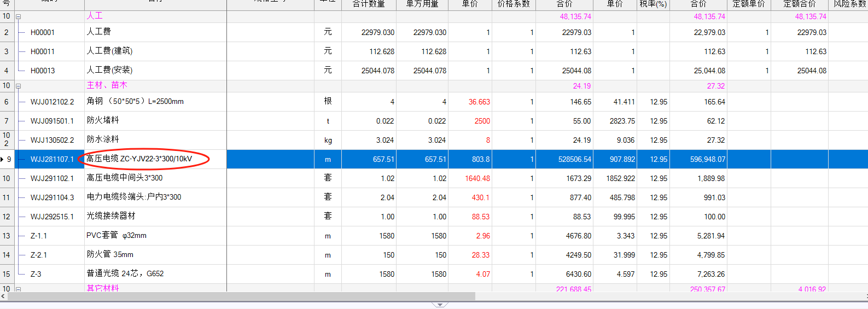The height and width of the screenshot is (309, 868).
Task: Click the 定额合价 value 25044.08
Action: [812, 71]
